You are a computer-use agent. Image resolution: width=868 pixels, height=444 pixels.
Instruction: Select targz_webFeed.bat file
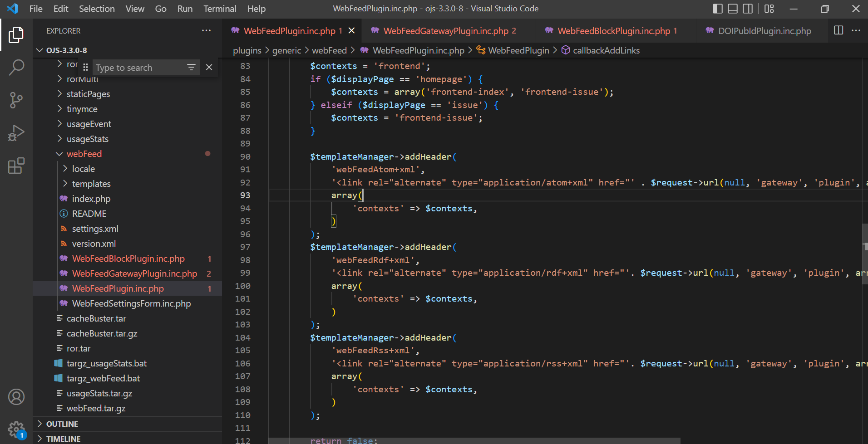[x=127, y=378]
